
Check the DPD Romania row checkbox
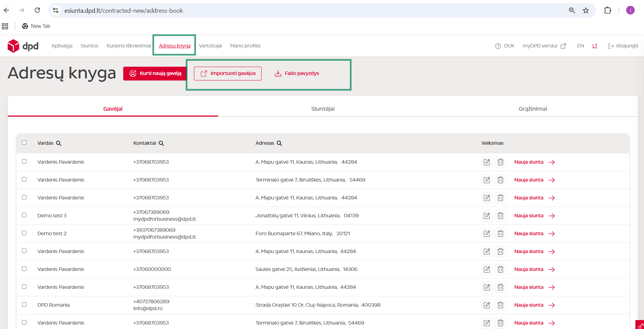pyautogui.click(x=24, y=305)
